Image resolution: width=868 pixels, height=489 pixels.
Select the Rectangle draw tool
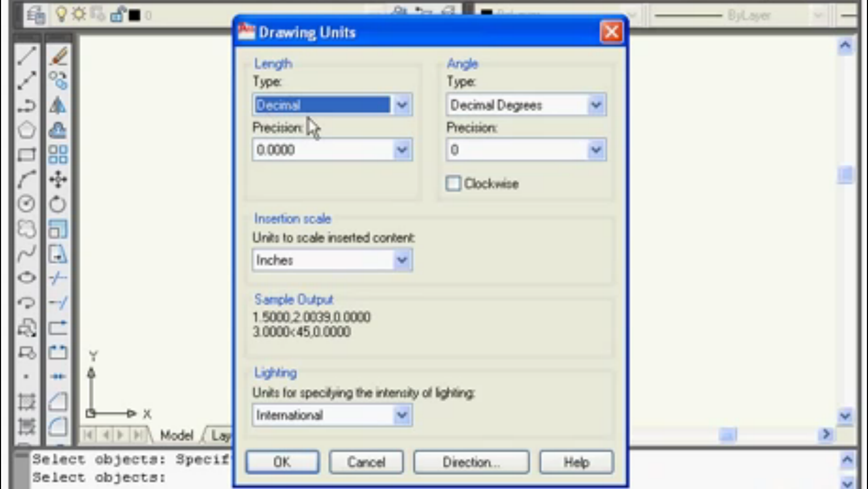[27, 155]
